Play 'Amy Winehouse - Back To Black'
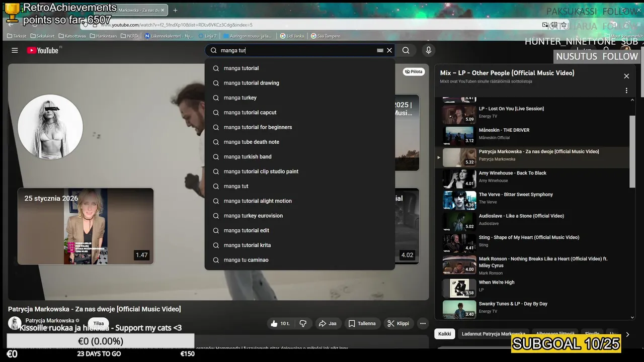Viewport: 644px width, 362px height. coord(532,178)
